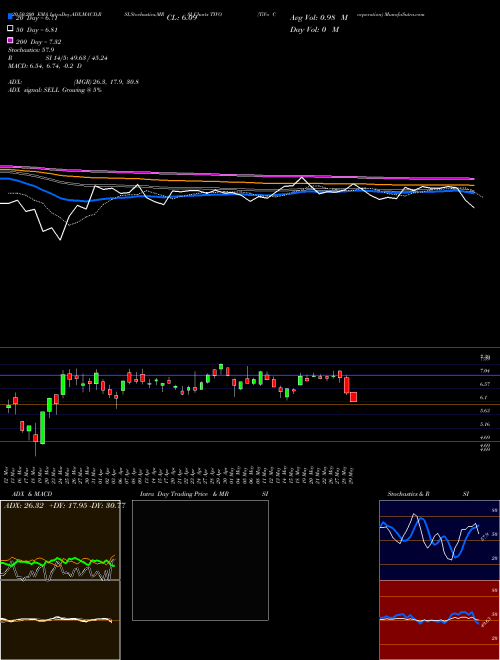Click the 7.04 price axis label
The width and height of the screenshot is (500, 660).
tap(485, 371)
